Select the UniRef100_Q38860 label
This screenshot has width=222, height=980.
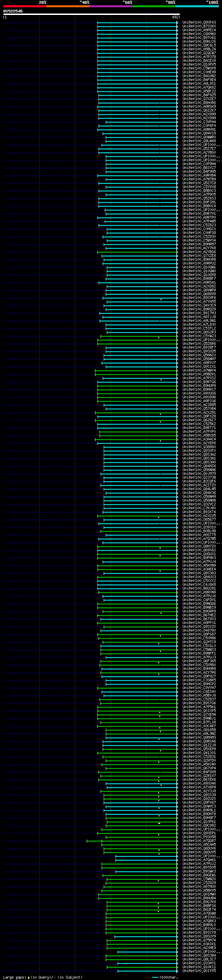tap(199, 447)
